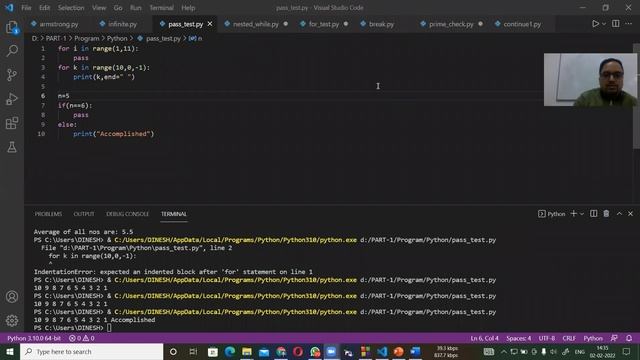Image resolution: width=640 pixels, height=360 pixels.
Task: Click PART-1 in breadcrumb path
Action: pyautogui.click(x=56, y=38)
